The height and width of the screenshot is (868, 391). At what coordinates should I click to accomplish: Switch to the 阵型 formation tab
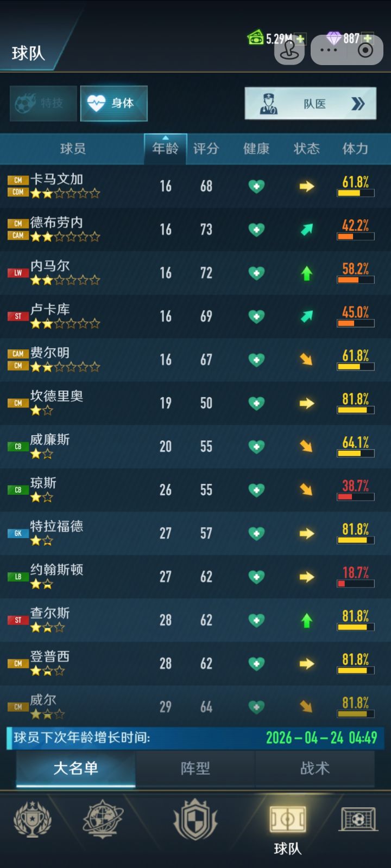pyautogui.click(x=195, y=768)
